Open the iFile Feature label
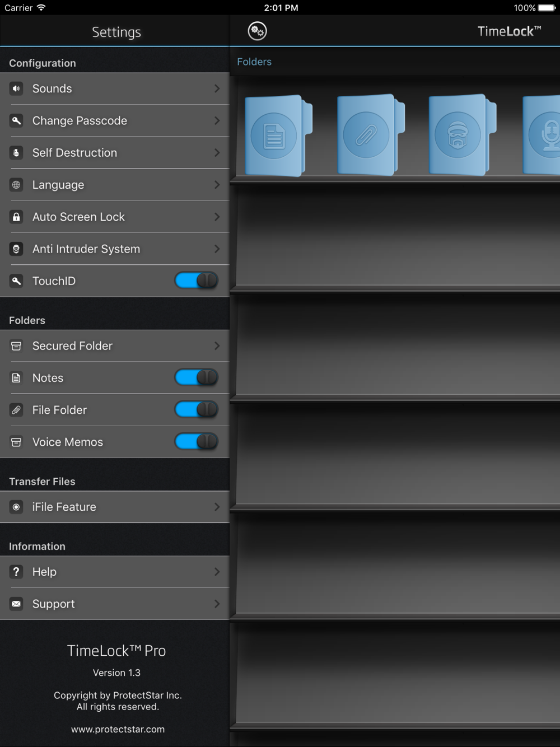Image resolution: width=560 pixels, height=747 pixels. [64, 507]
